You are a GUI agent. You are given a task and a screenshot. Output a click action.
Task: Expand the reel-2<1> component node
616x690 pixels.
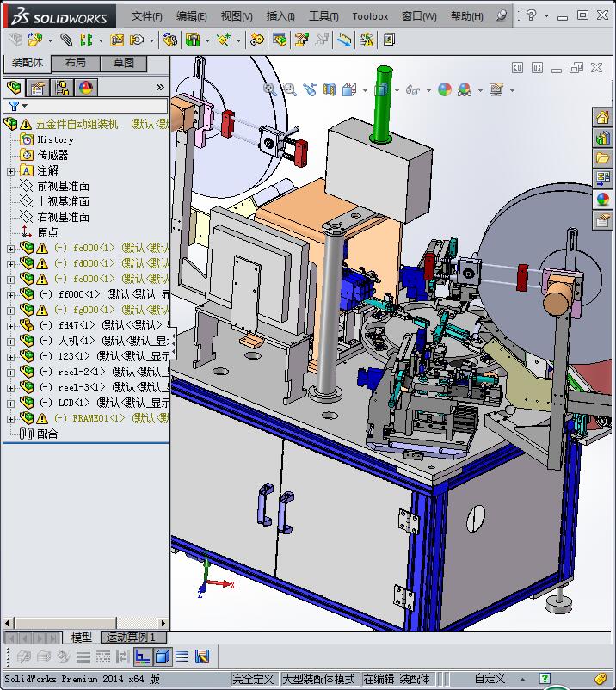coord(10,373)
